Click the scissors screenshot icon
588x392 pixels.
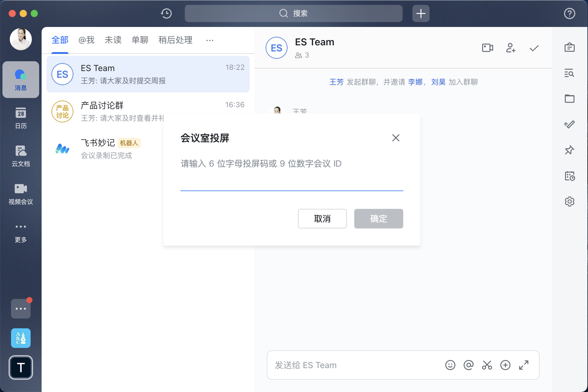point(487,365)
